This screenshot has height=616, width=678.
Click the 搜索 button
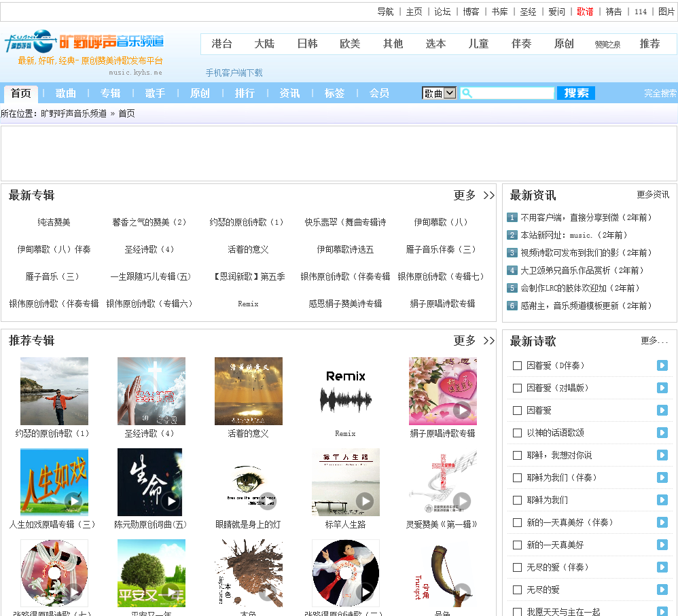(576, 93)
